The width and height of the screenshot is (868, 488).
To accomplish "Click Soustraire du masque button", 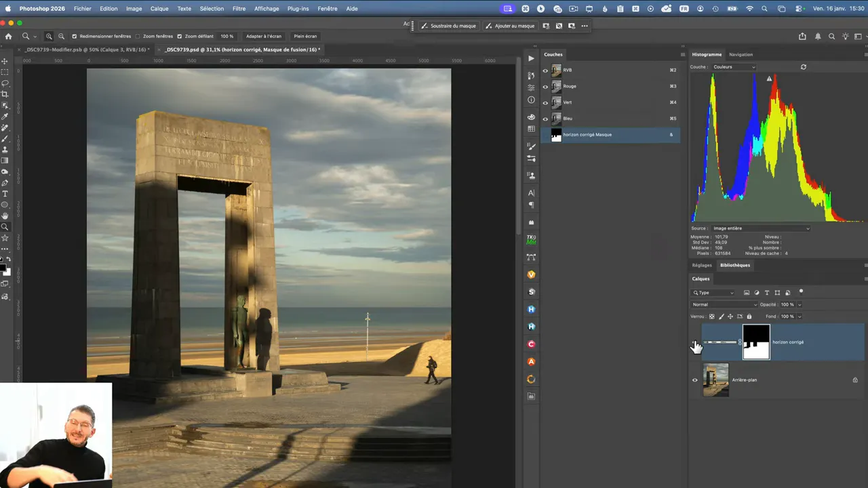I will [x=448, y=26].
